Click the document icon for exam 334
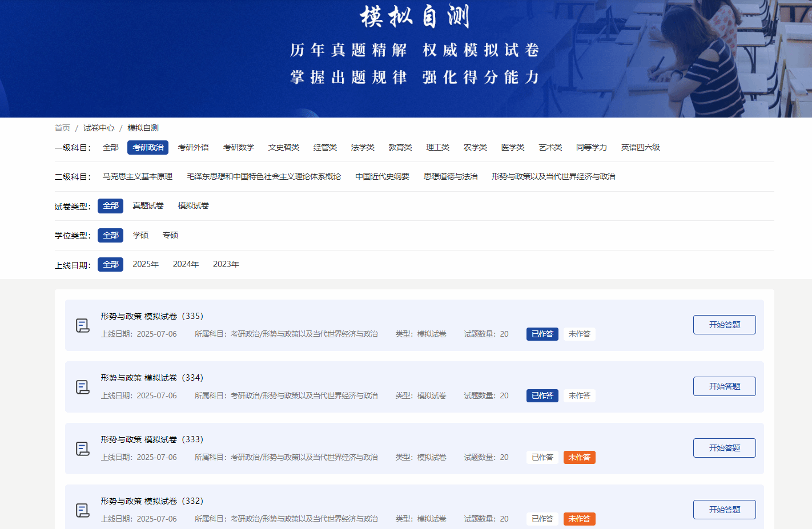 click(83, 387)
